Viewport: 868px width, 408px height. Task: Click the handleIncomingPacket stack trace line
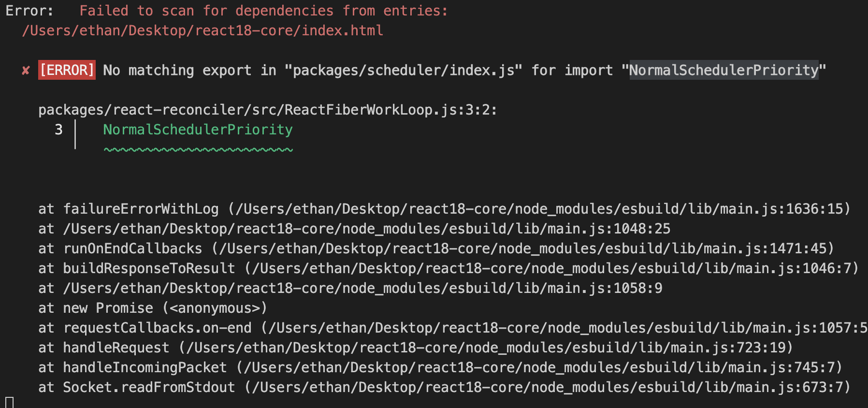(440, 367)
